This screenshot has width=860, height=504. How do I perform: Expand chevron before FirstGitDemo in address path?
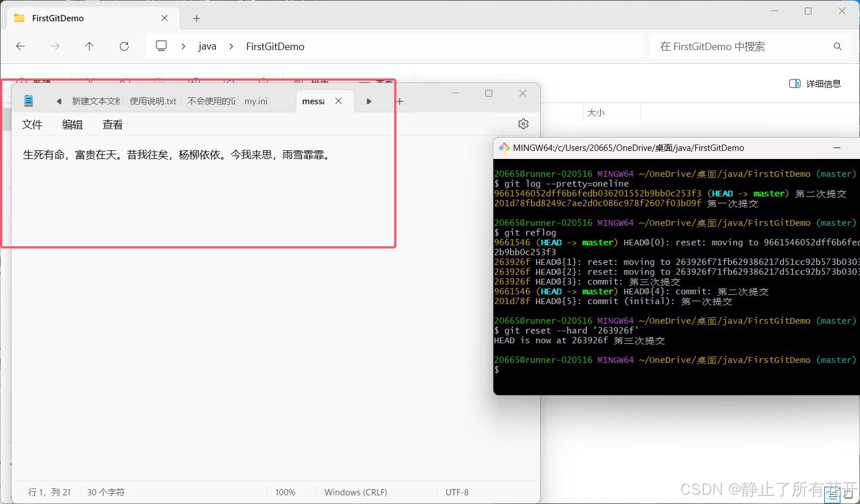pos(231,46)
